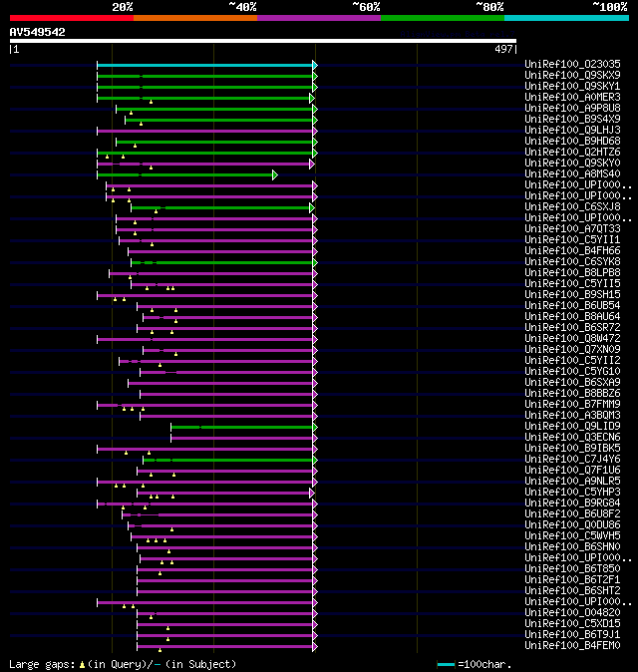Select label UniRef100_C5YII1
638x672 pixels.
click(x=572, y=240)
